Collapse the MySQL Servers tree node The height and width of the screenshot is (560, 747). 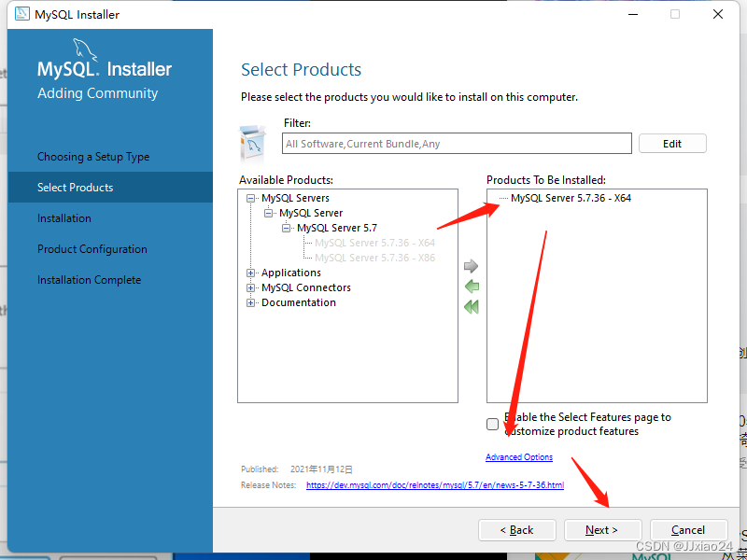click(250, 198)
